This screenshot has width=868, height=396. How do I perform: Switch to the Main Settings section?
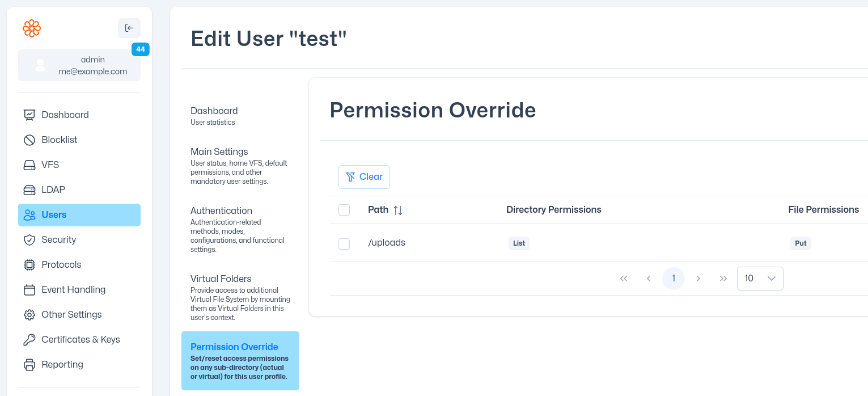click(x=219, y=151)
